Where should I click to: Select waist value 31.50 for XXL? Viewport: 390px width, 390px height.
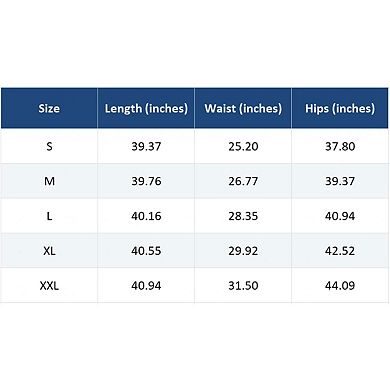pos(243,286)
